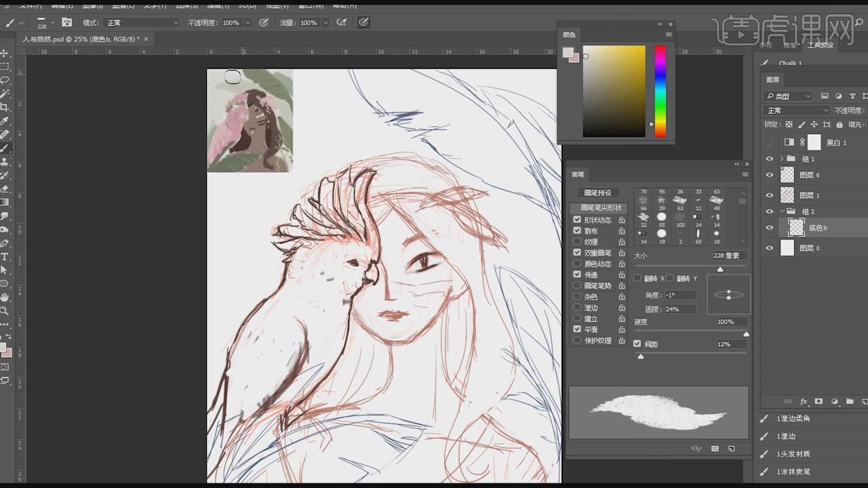Enable 湿边 checkbox
This screenshot has height=488, width=868.
point(577,308)
